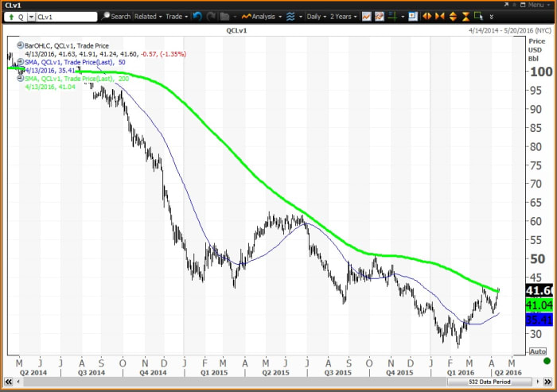Click the Q2 2016 quarter label
This screenshot has height=392, width=557.
508,372
